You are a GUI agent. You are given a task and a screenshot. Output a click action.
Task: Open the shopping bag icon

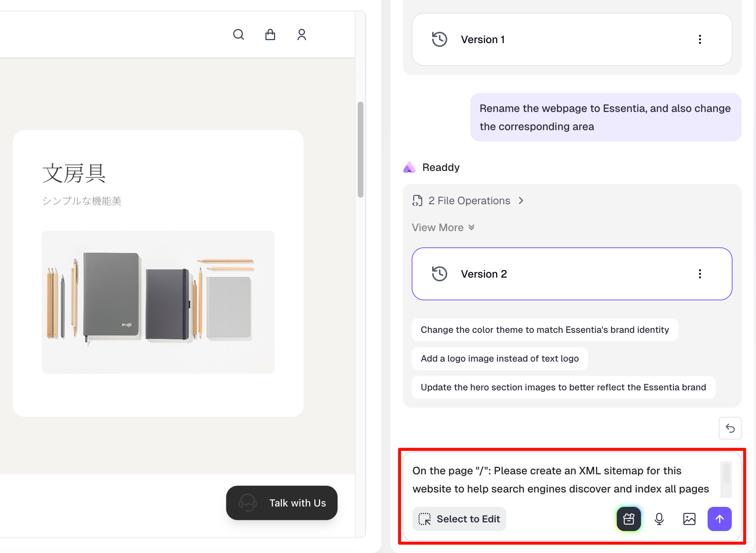click(x=270, y=35)
